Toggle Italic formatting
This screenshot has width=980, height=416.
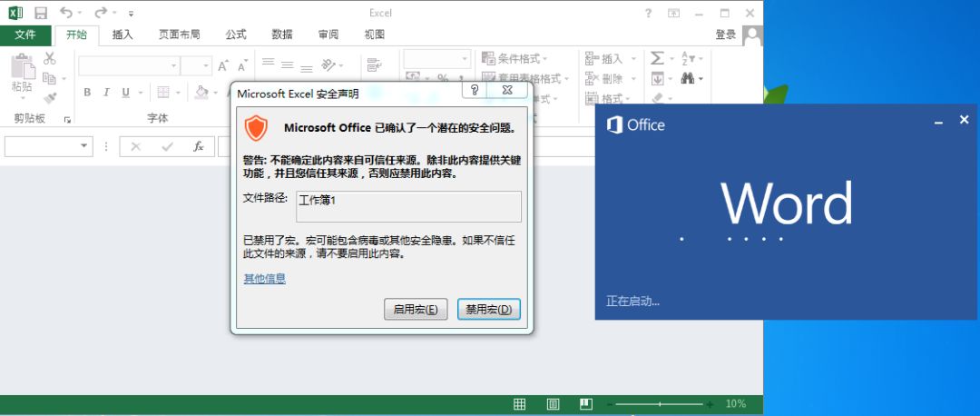tap(106, 93)
